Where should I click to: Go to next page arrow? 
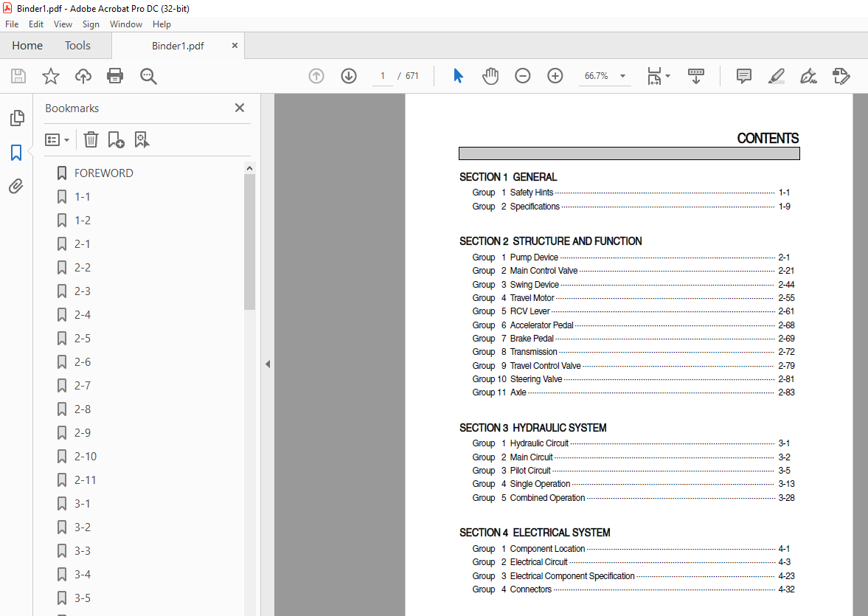(349, 76)
